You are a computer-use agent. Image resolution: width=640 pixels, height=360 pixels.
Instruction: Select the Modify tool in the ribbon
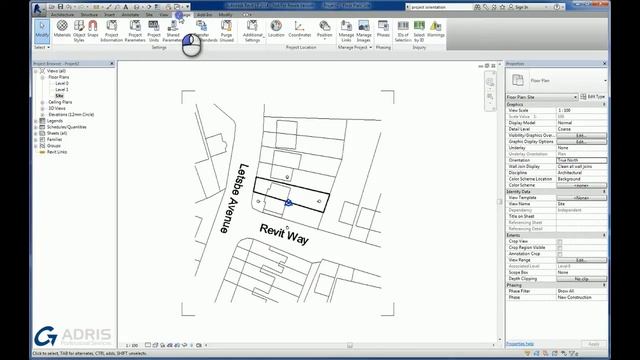click(42, 31)
